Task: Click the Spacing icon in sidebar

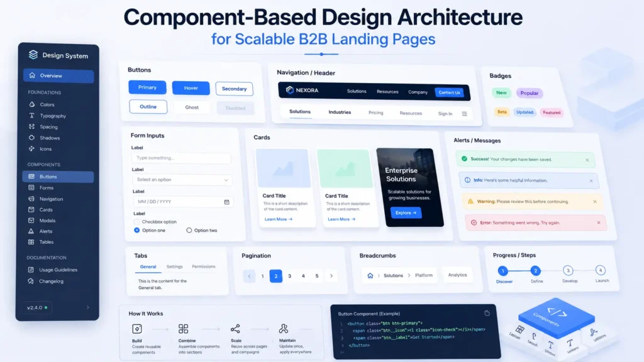Action: coord(31,127)
